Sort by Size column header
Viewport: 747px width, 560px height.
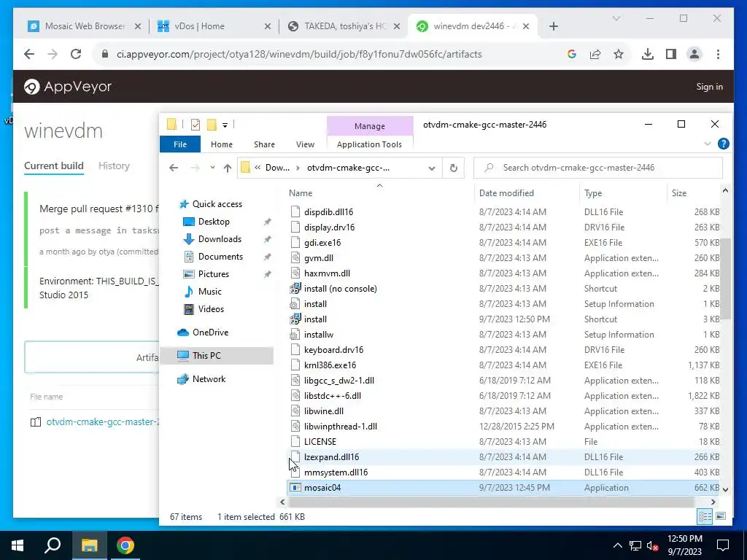pyautogui.click(x=679, y=193)
